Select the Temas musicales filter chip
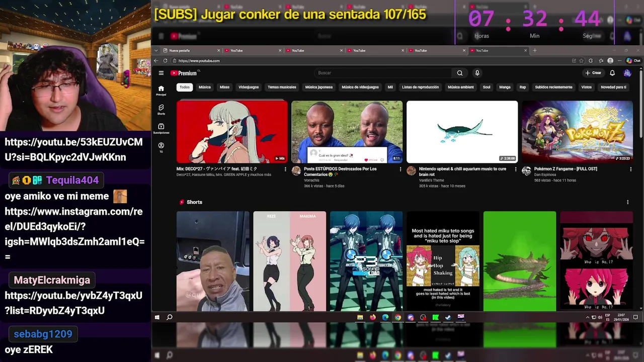 tap(282, 87)
